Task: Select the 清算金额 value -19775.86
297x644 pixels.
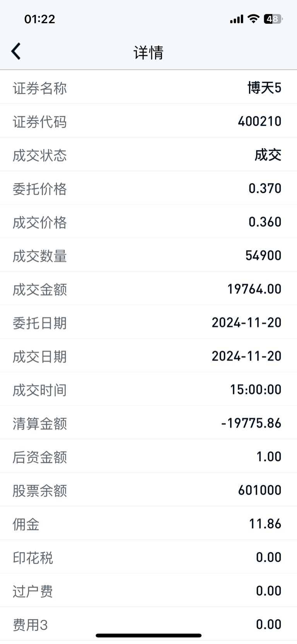Action: pyautogui.click(x=251, y=423)
